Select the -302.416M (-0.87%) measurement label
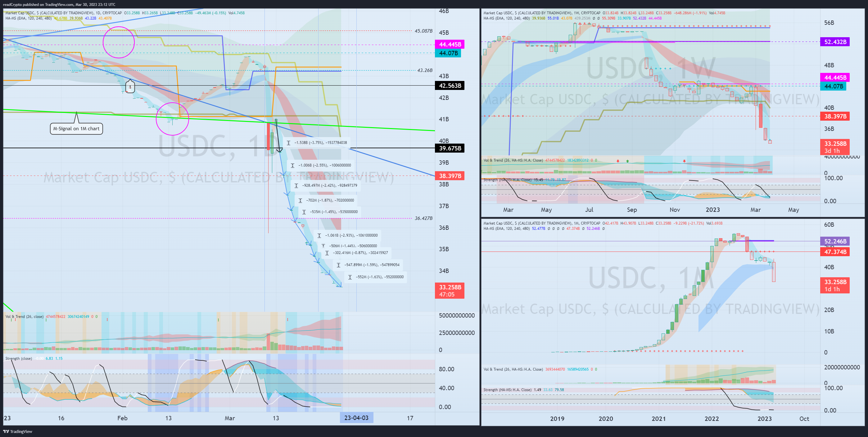This screenshot has width=868, height=437. [357, 253]
